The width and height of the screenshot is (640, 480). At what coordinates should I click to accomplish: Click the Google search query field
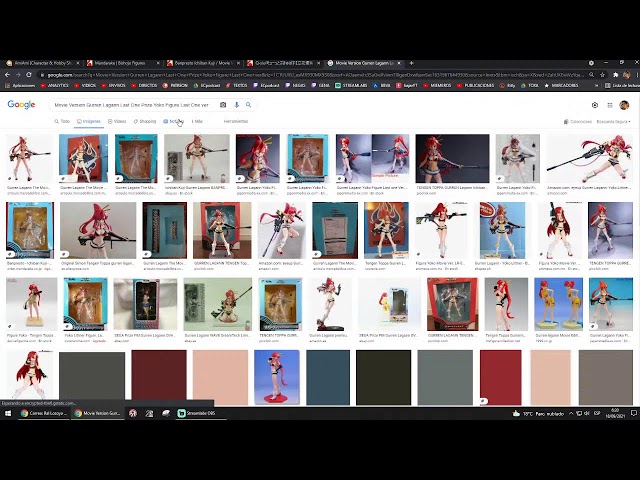pyautogui.click(x=131, y=105)
